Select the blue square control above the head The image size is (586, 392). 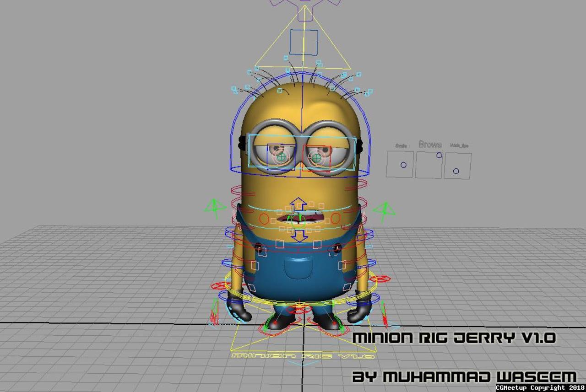coord(304,42)
